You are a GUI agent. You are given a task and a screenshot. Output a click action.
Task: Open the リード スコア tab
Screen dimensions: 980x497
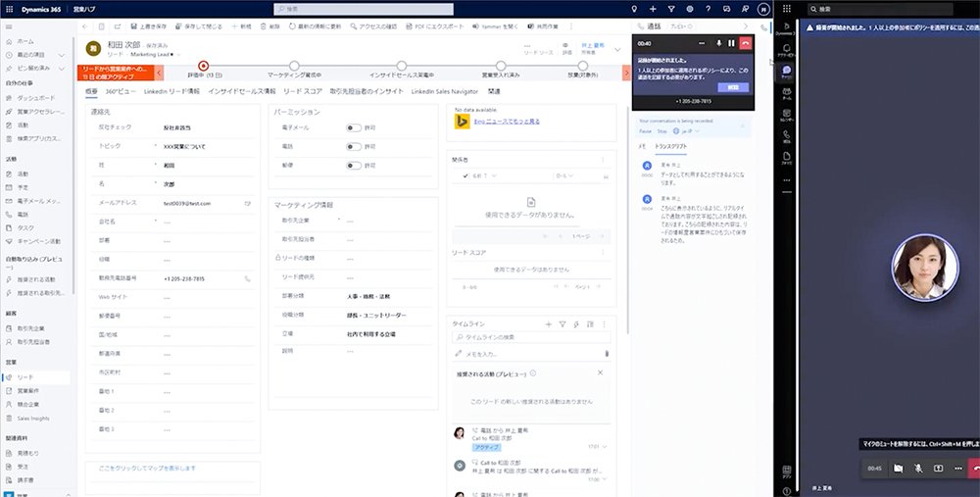(x=303, y=91)
